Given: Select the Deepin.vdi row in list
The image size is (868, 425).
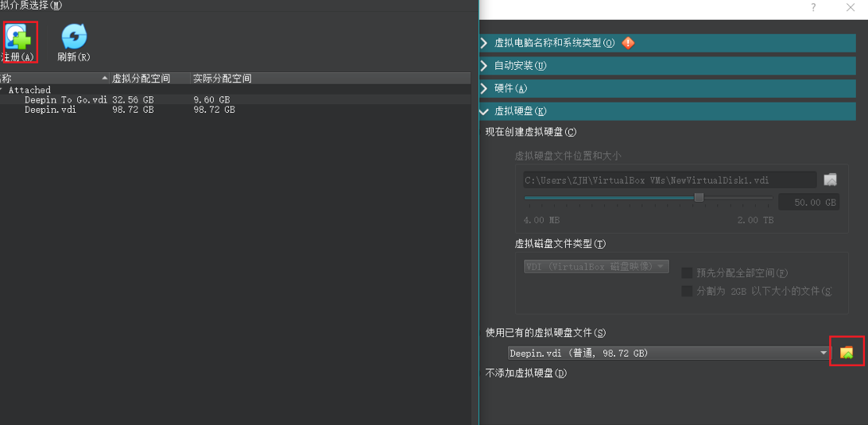Looking at the screenshot, I should click(x=235, y=110).
